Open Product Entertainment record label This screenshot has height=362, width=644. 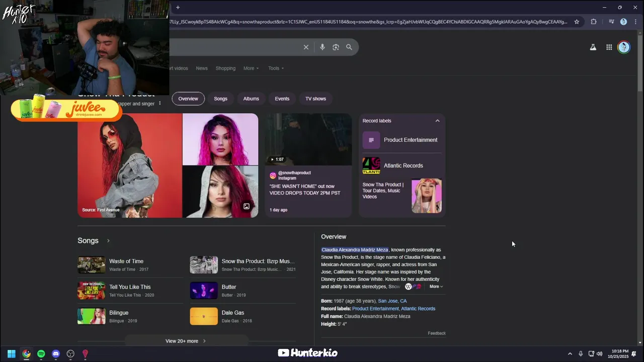(402, 140)
